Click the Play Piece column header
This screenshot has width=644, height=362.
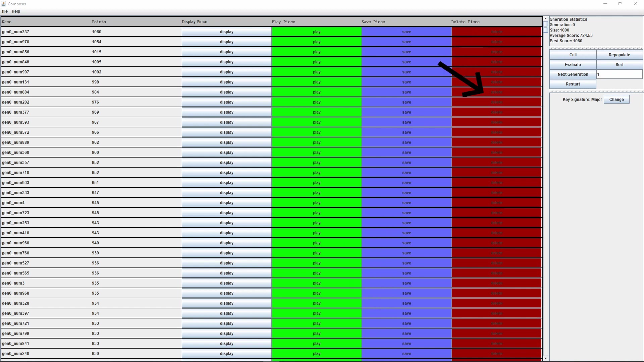point(316,22)
